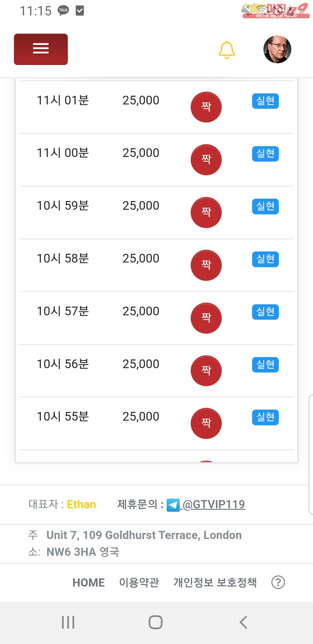Image resolution: width=313 pixels, height=644 pixels.
Task: Tap the Telegram paper plane icon
Action: pyautogui.click(x=173, y=505)
